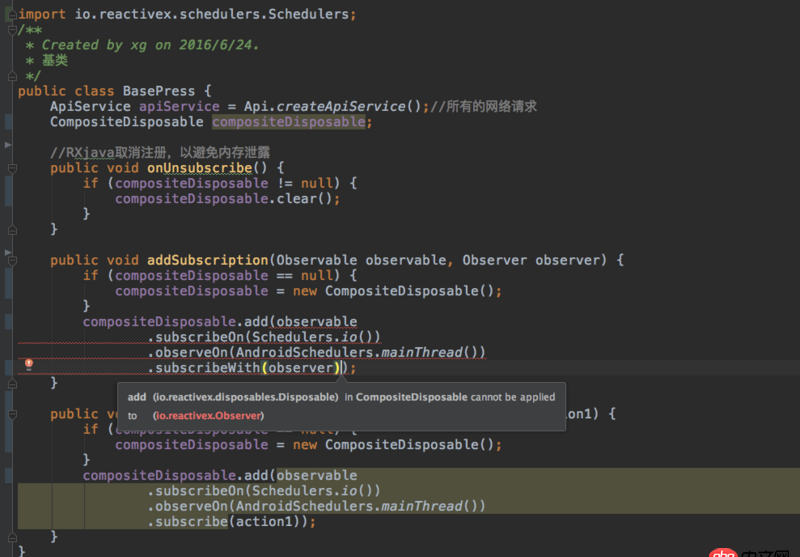Click io.reactivex.disposables.Disposable in the error tooltip
Screen dimensions: 800x557
click(x=245, y=397)
